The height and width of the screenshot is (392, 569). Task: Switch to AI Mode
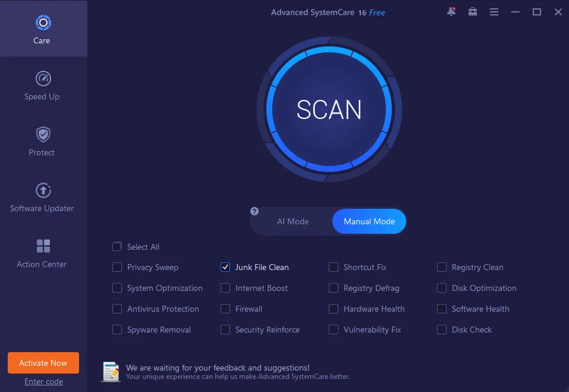click(293, 221)
